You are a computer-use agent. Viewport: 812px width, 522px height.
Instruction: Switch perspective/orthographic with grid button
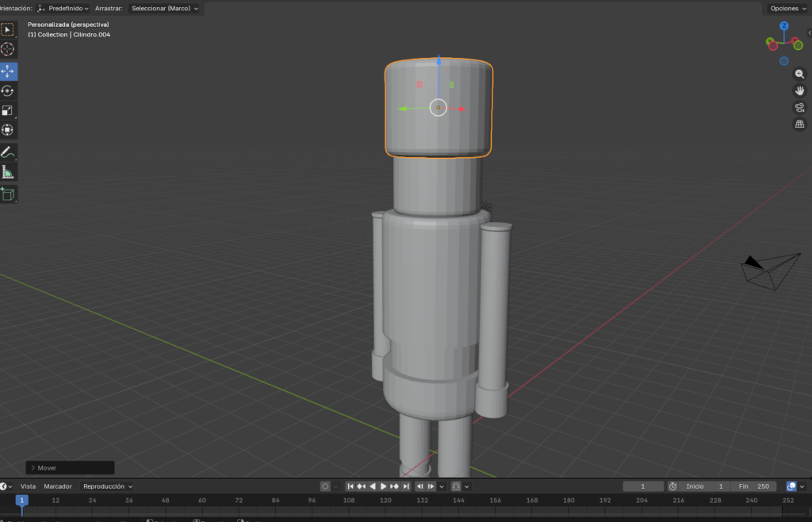799,124
